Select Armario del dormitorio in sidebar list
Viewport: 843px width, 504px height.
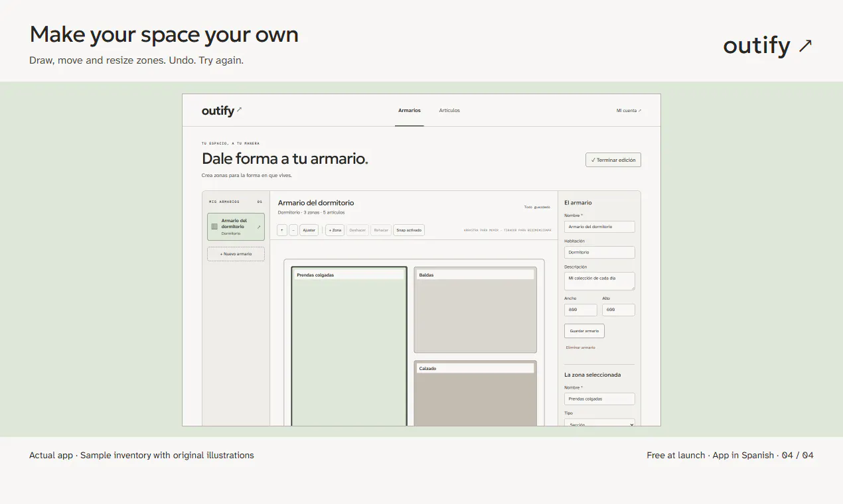click(236, 227)
